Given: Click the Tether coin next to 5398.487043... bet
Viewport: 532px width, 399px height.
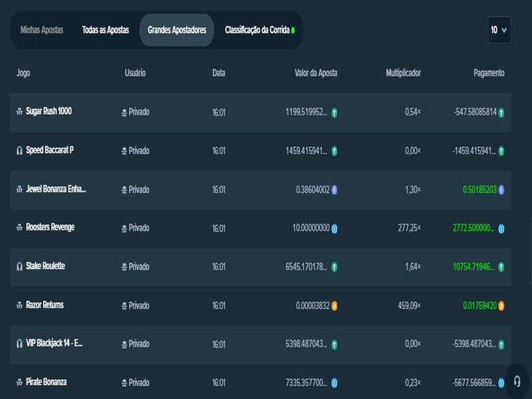Looking at the screenshot, I should 334,344.
